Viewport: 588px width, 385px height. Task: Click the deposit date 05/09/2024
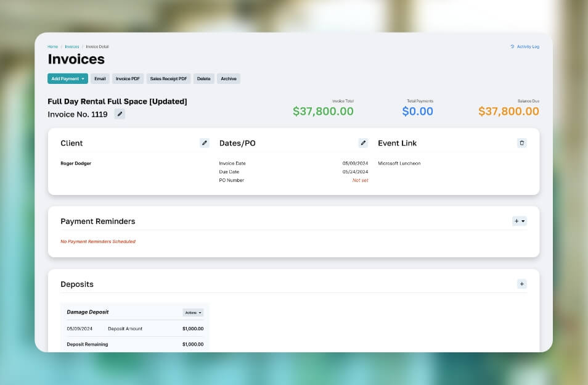click(80, 329)
